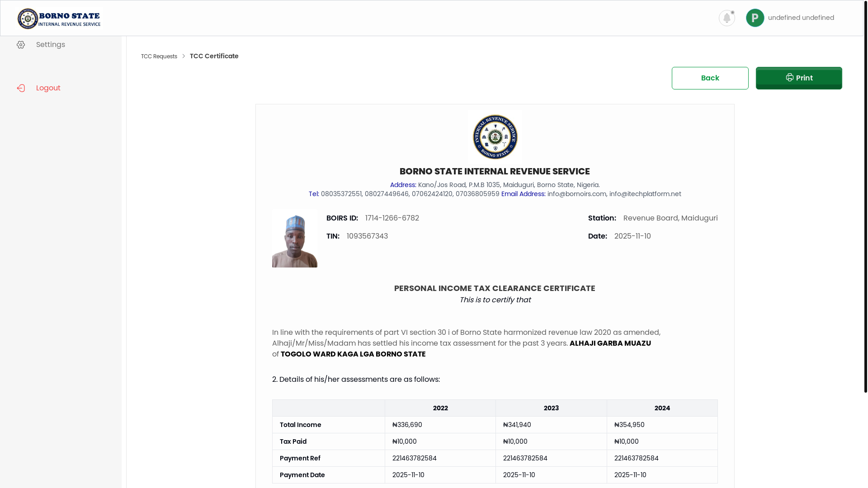Click the Payment Ref row label
Viewport: 868px width, 488px height.
point(300,458)
